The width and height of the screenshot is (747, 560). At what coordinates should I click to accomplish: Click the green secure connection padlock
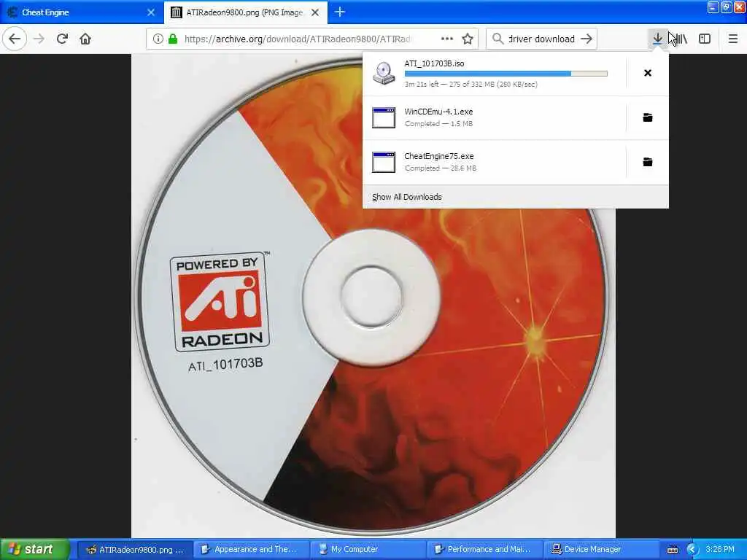173,39
